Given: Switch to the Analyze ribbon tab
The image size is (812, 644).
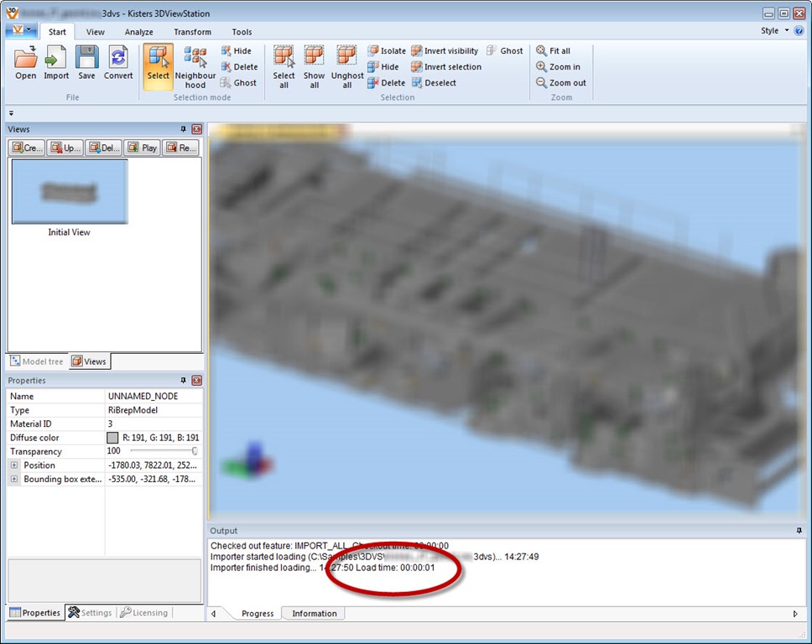Looking at the screenshot, I should (x=138, y=32).
